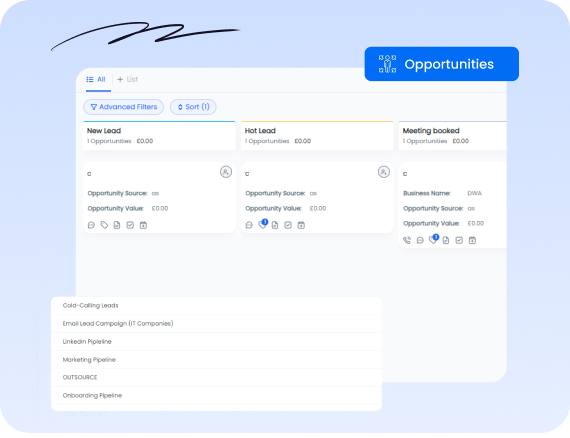Viewport: 570px width, 438px height.
Task: Click the task checkmark icon on Hot Lead card
Action: coord(288,225)
